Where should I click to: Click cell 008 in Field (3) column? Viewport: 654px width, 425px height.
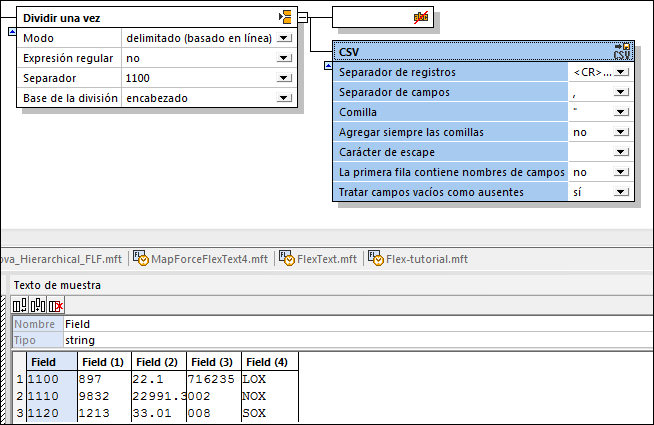214,413
